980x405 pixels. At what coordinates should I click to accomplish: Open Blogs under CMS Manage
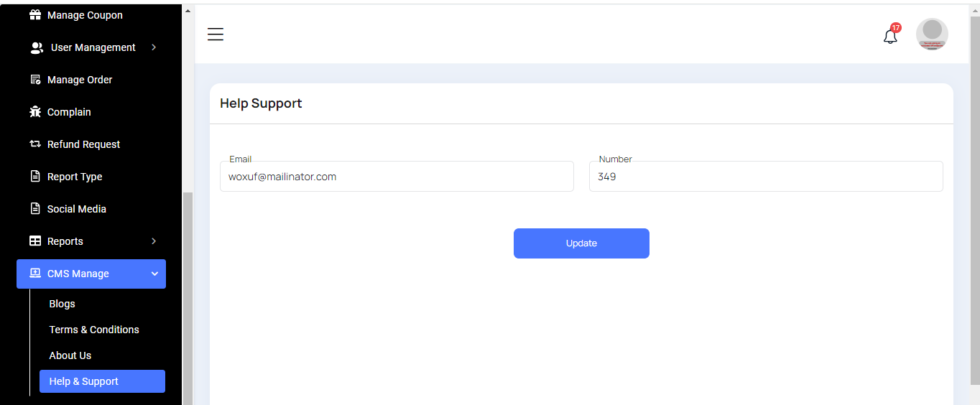(62, 304)
